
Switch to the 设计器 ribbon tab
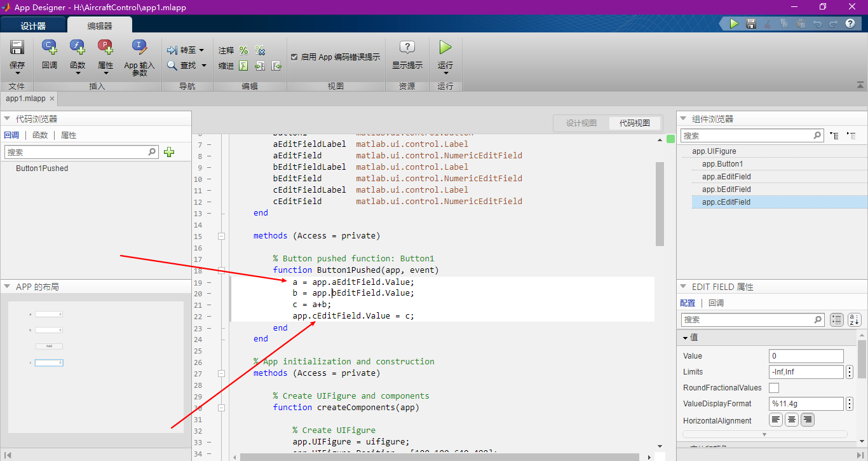tap(33, 25)
